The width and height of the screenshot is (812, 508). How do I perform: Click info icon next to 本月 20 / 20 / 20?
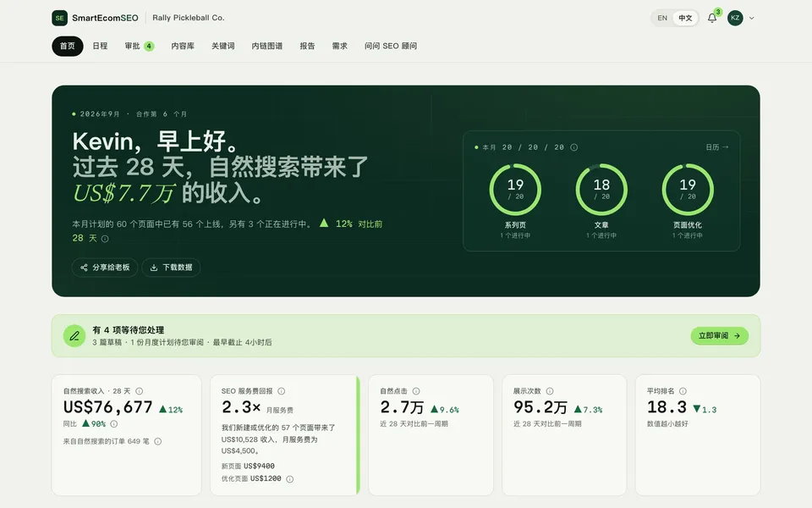573,147
